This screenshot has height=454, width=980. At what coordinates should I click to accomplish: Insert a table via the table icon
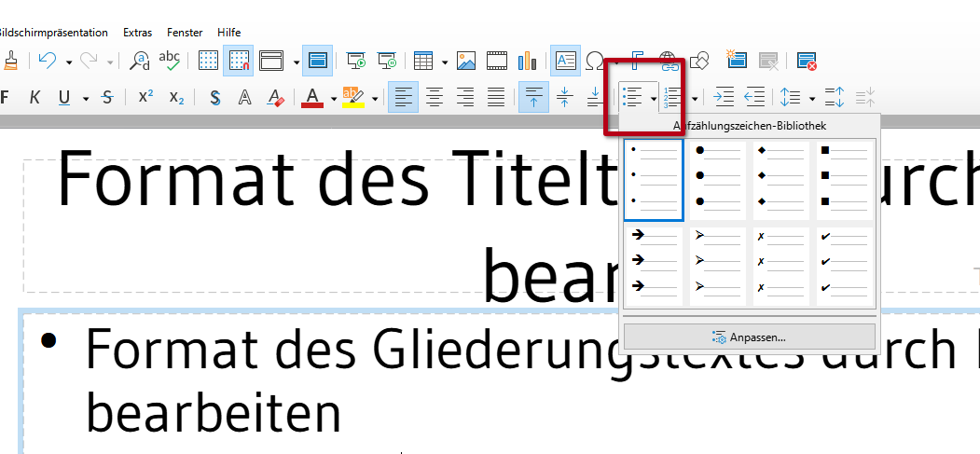pyautogui.click(x=423, y=61)
